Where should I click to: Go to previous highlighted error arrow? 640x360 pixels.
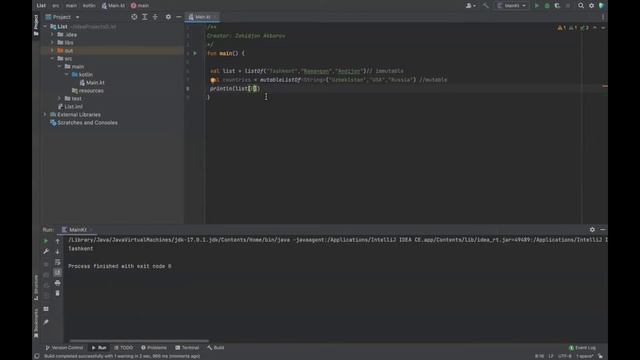point(595,28)
